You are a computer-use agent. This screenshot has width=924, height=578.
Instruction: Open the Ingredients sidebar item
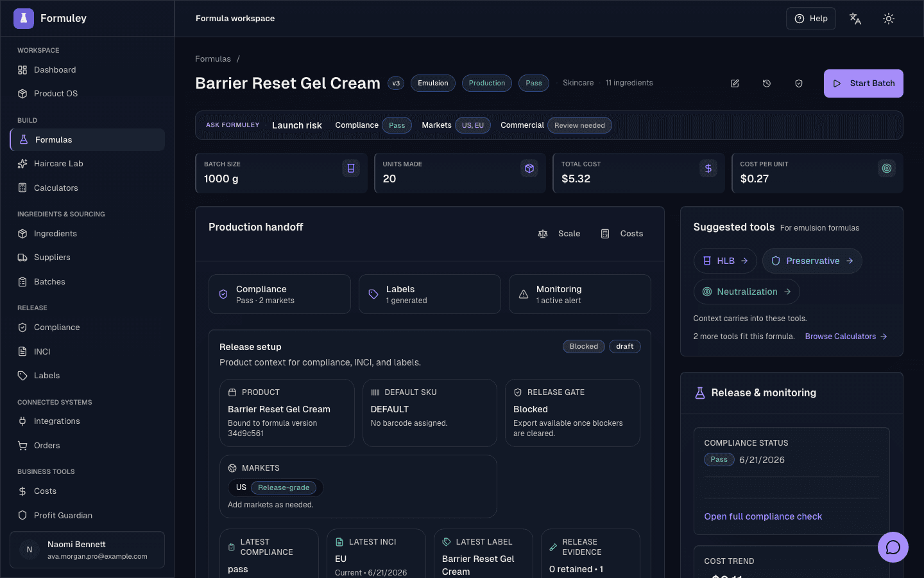[x=87, y=234]
